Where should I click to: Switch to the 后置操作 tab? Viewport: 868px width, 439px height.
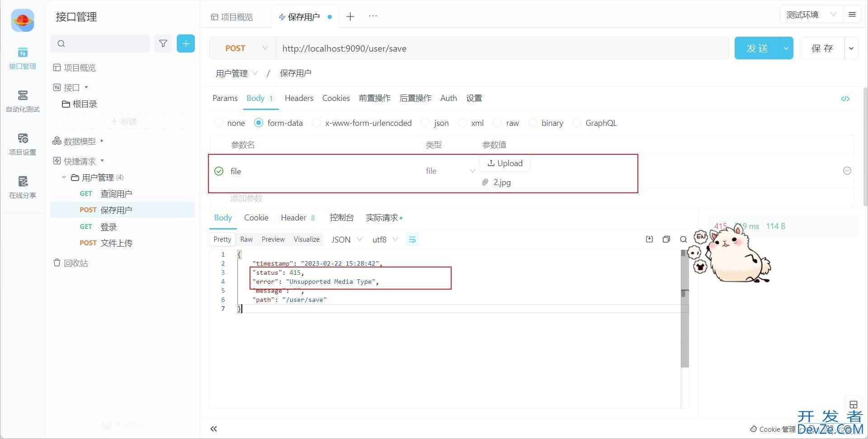(x=415, y=98)
